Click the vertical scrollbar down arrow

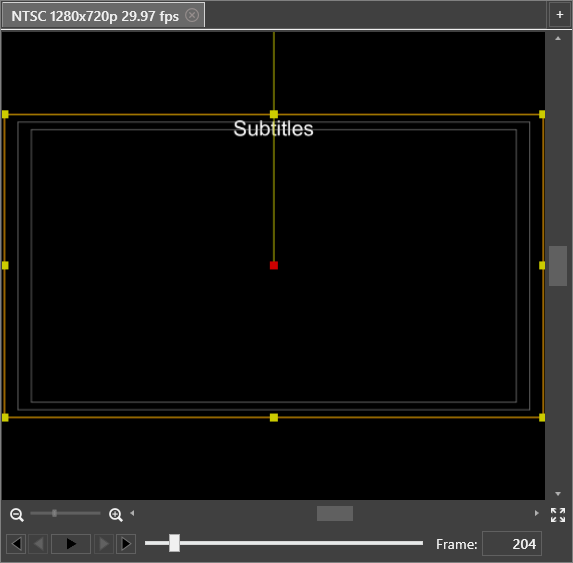(x=558, y=494)
